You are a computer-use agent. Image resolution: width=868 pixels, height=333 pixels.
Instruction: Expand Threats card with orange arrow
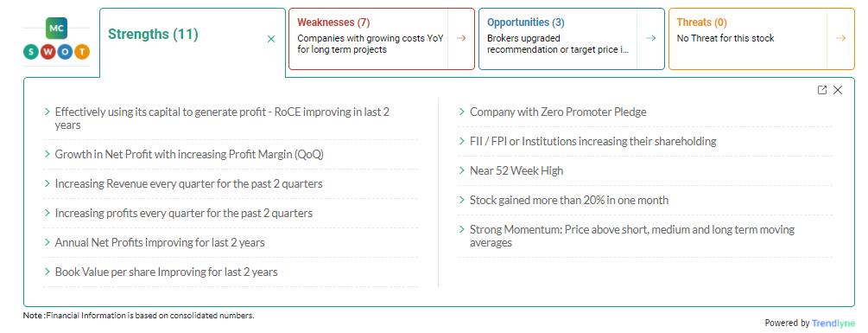pos(841,38)
